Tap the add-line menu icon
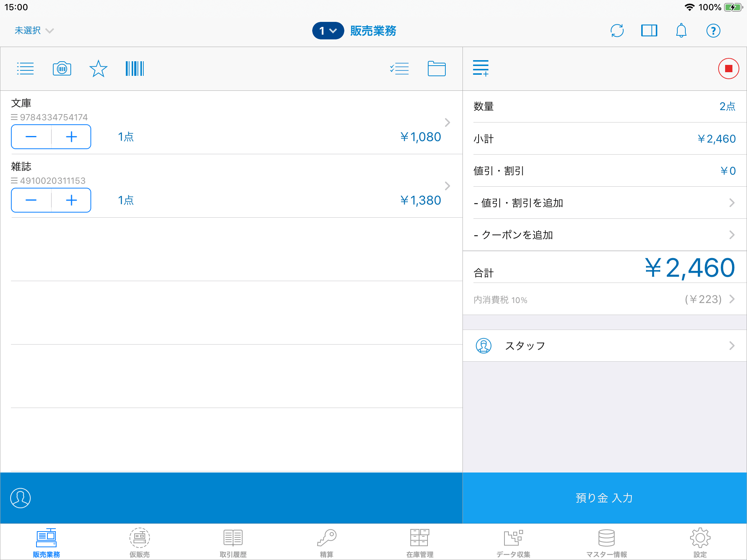The height and width of the screenshot is (560, 747). click(x=481, y=68)
